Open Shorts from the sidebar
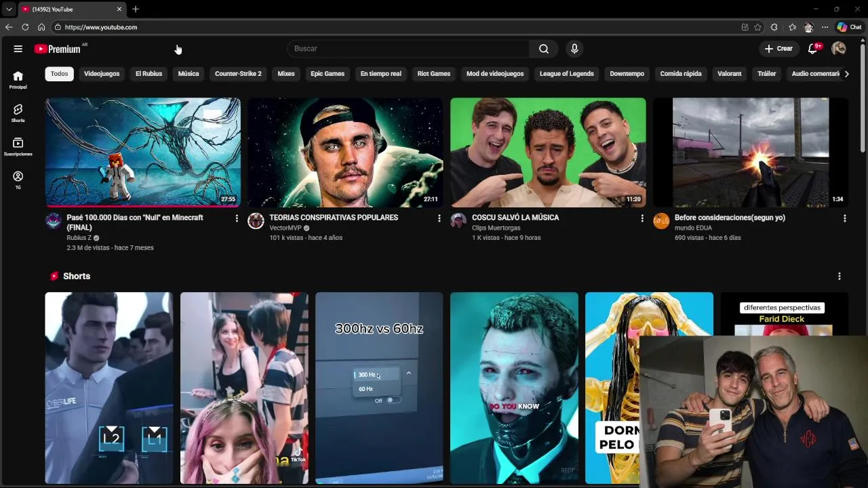Viewport: 868px width, 488px height. 18,113
